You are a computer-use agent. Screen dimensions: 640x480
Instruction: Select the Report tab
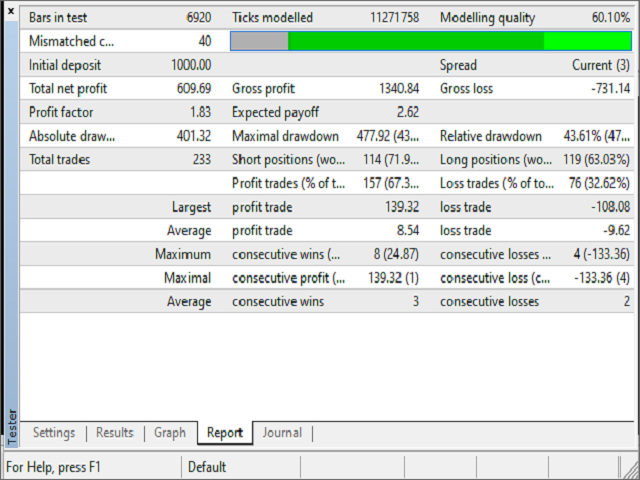(x=225, y=433)
